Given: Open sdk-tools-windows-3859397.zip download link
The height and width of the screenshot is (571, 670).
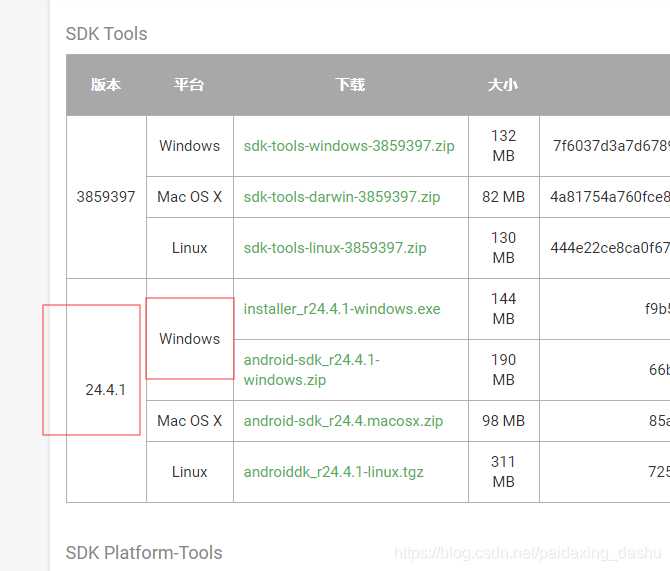Looking at the screenshot, I should (x=349, y=146).
